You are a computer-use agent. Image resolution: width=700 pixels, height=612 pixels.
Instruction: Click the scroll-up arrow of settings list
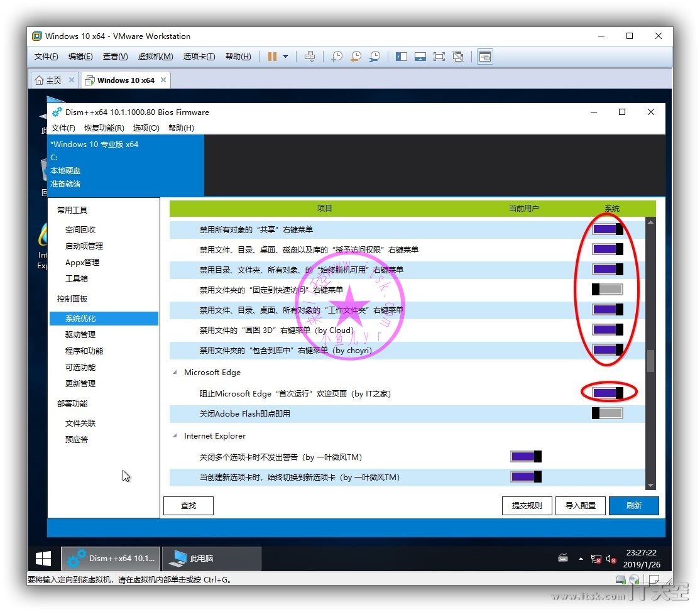point(650,222)
